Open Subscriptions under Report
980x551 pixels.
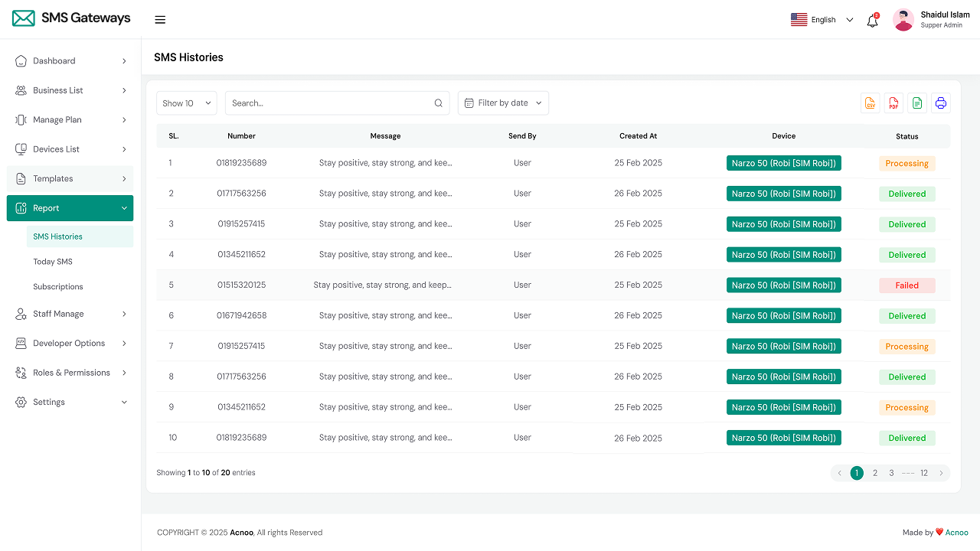(58, 287)
